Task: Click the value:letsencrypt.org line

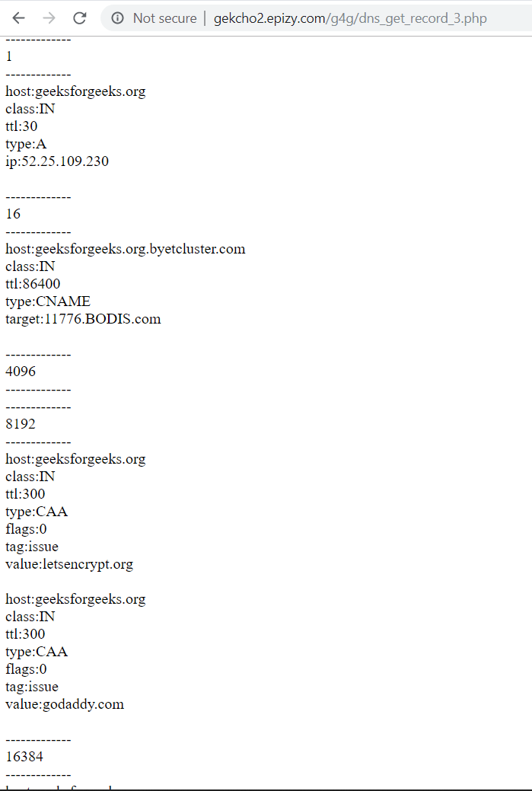Action: pos(69,564)
